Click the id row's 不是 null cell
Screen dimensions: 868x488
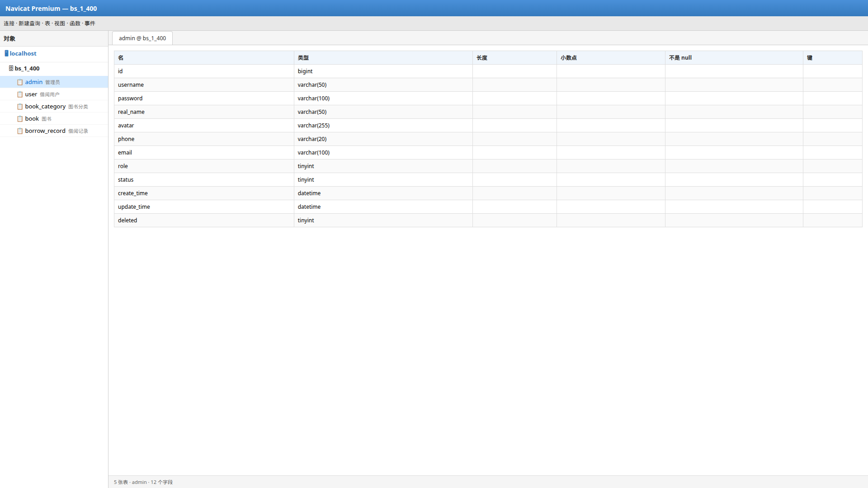[734, 71]
